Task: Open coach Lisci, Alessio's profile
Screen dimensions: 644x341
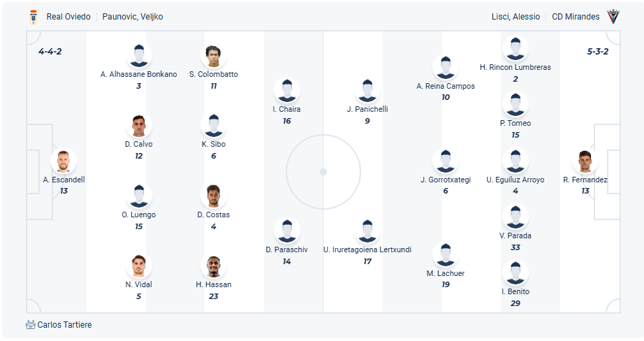Action: (x=515, y=17)
